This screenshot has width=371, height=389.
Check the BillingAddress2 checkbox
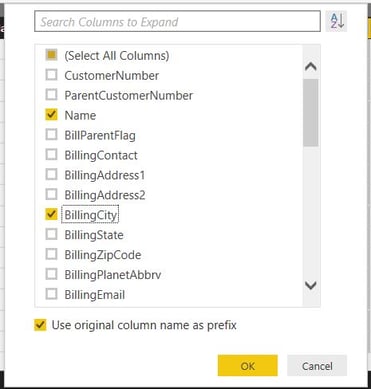51,194
